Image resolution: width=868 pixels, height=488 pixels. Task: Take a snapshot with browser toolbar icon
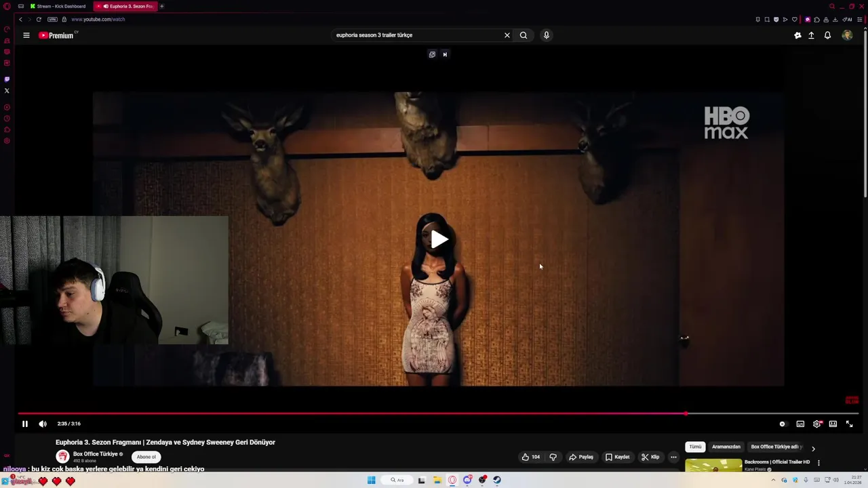click(767, 19)
